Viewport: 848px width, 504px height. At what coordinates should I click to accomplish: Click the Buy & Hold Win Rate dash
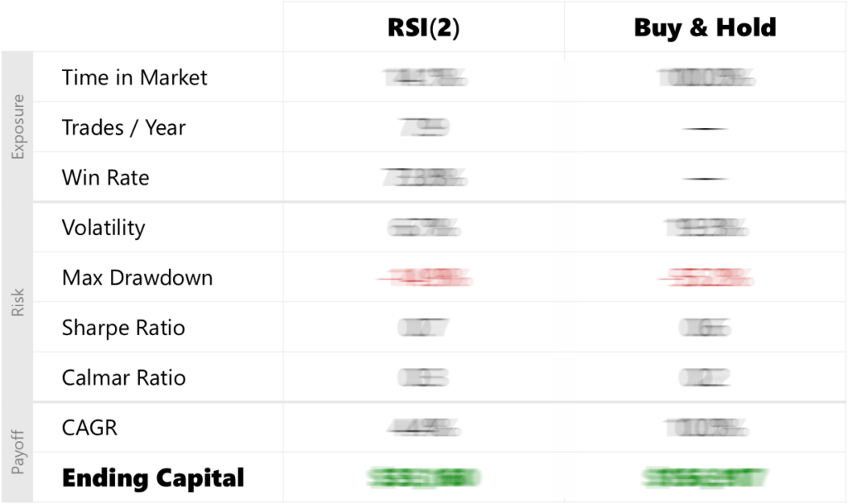705,179
